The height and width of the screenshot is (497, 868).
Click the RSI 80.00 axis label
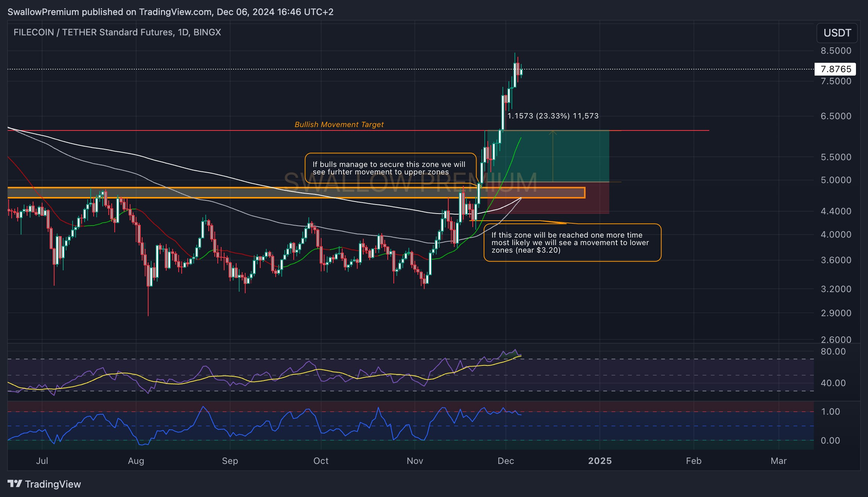833,352
